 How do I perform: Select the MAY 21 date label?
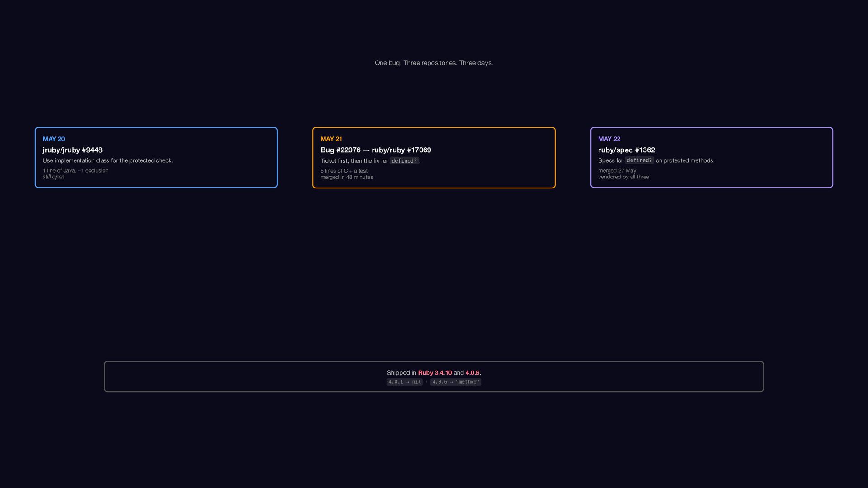(x=331, y=139)
